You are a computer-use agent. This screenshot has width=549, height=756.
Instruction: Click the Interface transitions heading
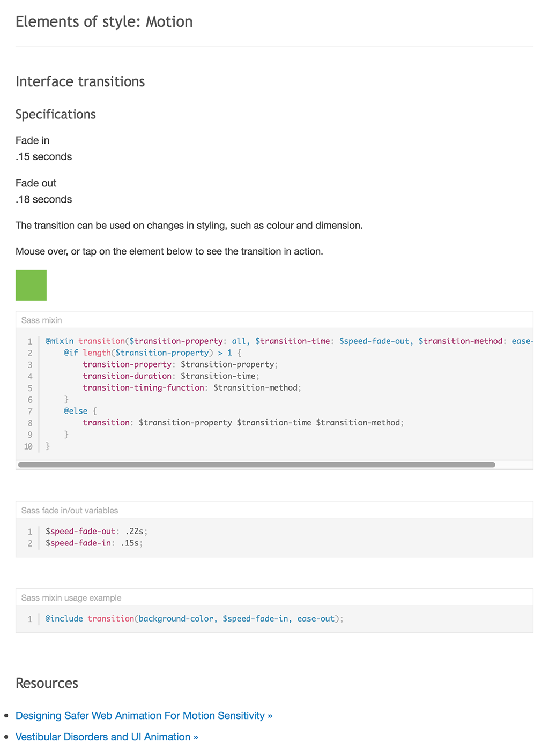click(x=80, y=81)
